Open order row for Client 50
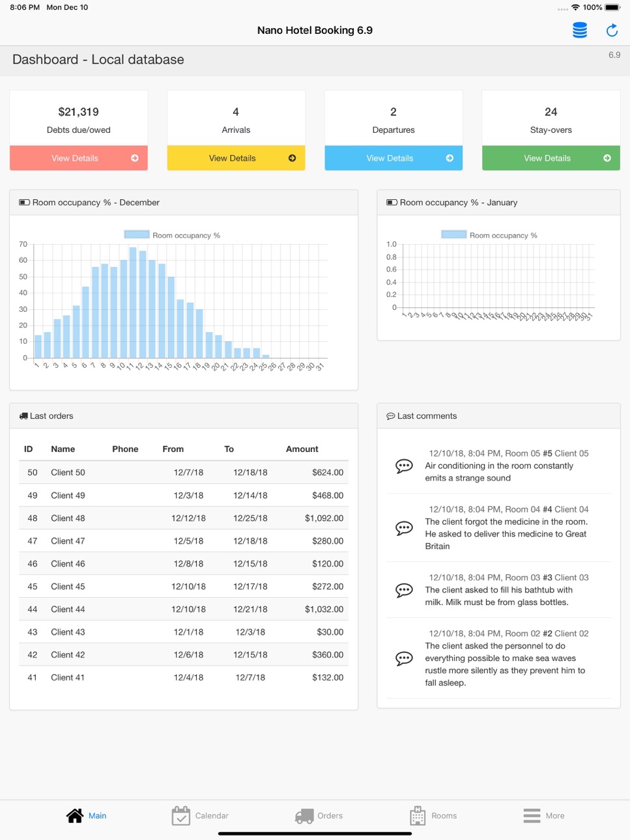This screenshot has width=630, height=840. pos(184,473)
